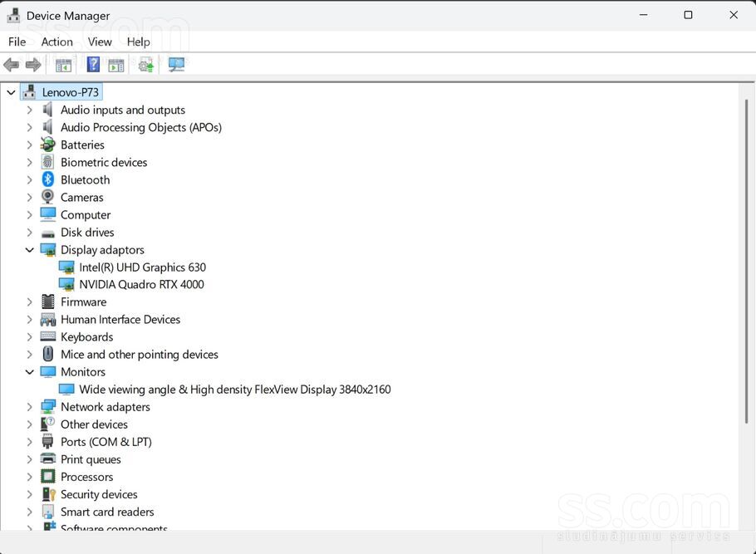Click the Security devices key icon
Screen dimensions: 756x554
pos(49,493)
